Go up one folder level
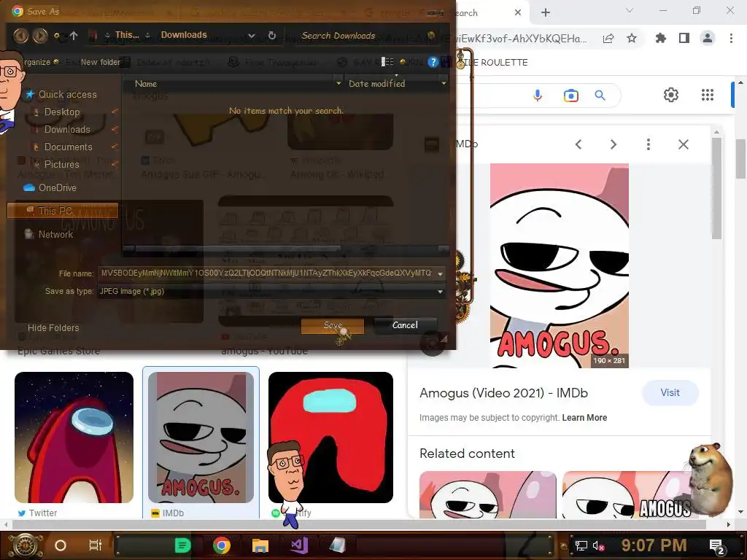 [74, 35]
